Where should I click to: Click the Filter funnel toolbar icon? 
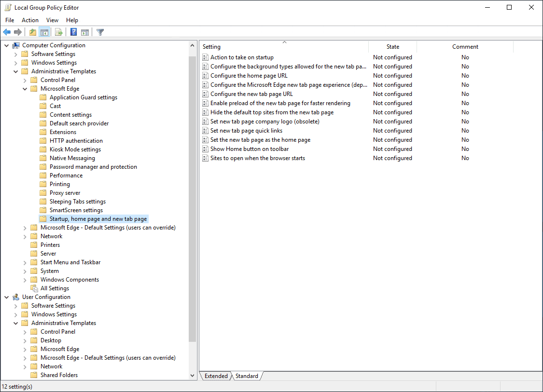[100, 32]
